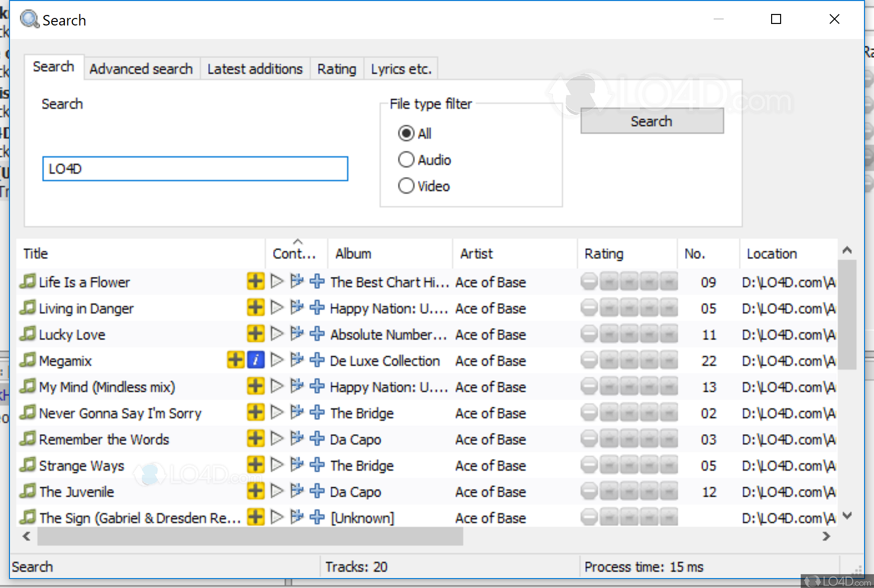Play the Living in Danger track
Screen dimensions: 874x588
click(x=277, y=307)
